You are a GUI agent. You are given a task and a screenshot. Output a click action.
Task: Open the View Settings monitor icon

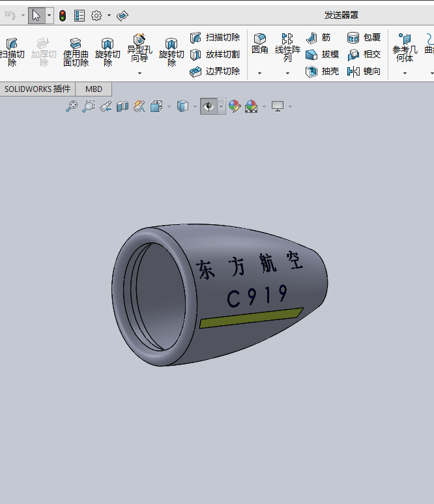point(278,106)
